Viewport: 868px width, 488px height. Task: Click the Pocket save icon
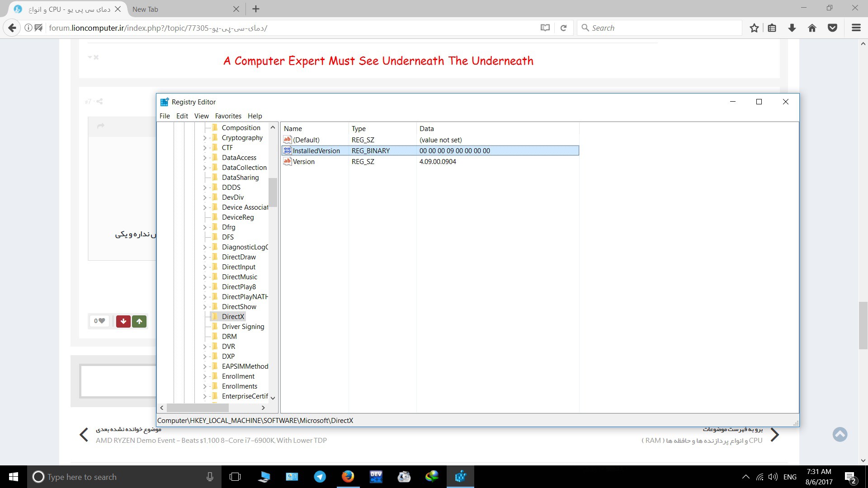(832, 28)
